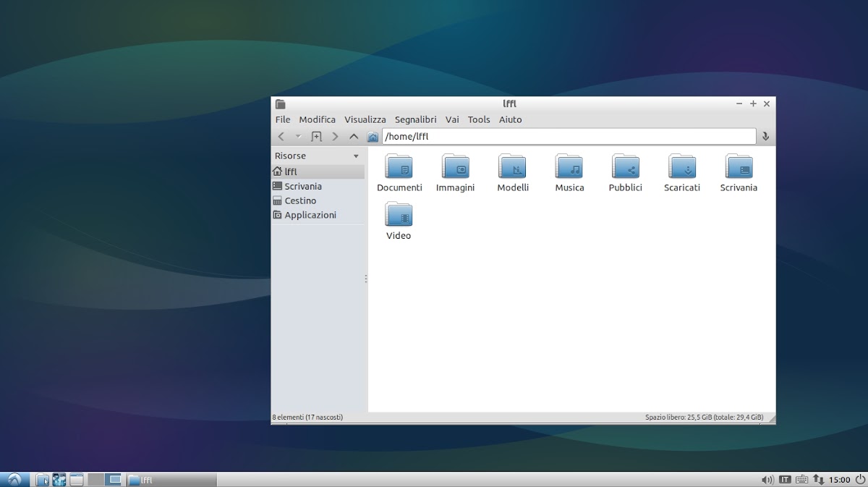The height and width of the screenshot is (487, 868).
Task: Open Applicazioni in the sidebar
Action: click(318, 216)
